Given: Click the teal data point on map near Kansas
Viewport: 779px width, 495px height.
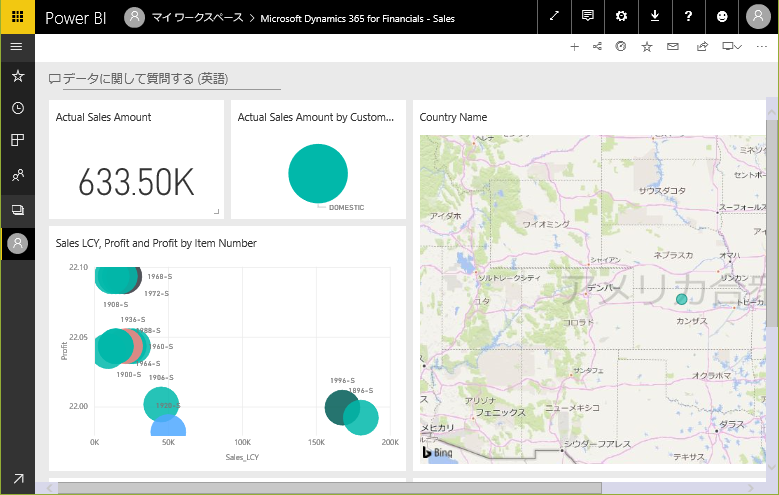Looking at the screenshot, I should pyautogui.click(x=682, y=299).
